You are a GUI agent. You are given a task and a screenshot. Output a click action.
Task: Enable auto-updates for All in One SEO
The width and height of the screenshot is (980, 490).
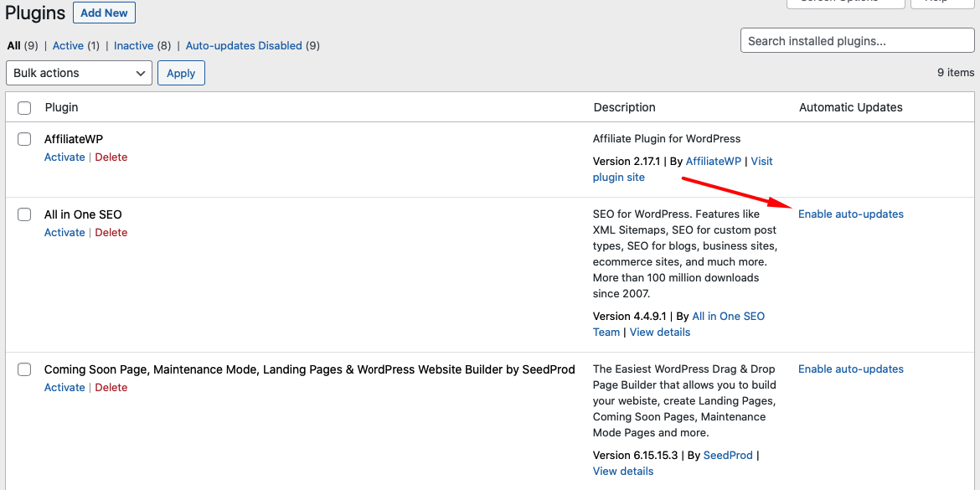pos(851,214)
